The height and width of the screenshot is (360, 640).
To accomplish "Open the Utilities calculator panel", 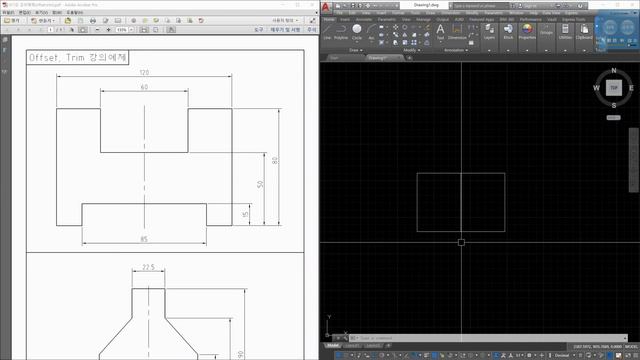I will [x=565, y=32].
